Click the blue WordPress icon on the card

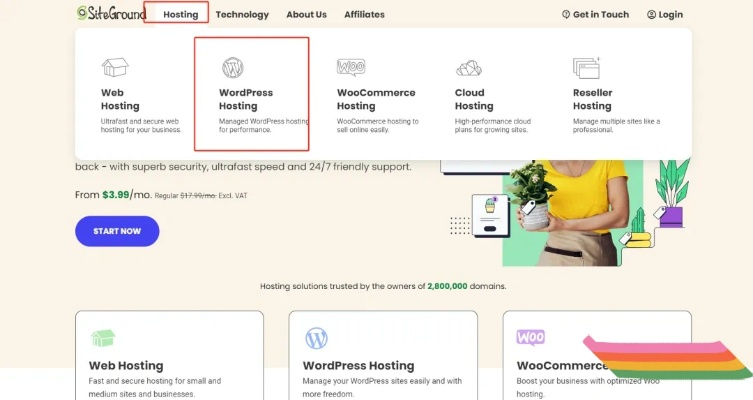[x=316, y=338]
